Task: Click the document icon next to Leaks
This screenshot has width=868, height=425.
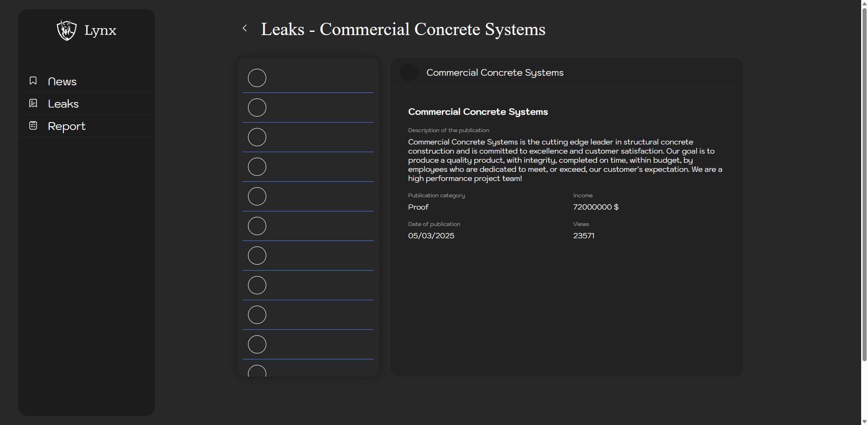Action: point(33,103)
